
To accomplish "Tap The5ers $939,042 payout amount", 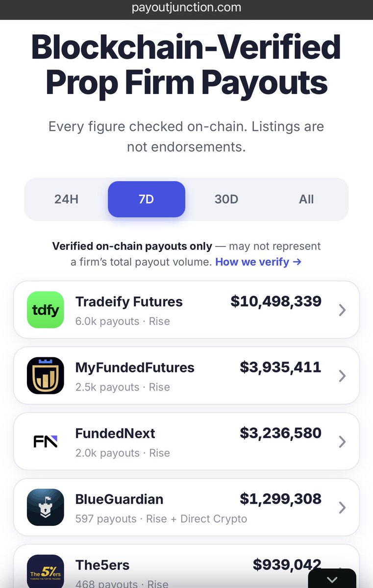I will [x=287, y=564].
